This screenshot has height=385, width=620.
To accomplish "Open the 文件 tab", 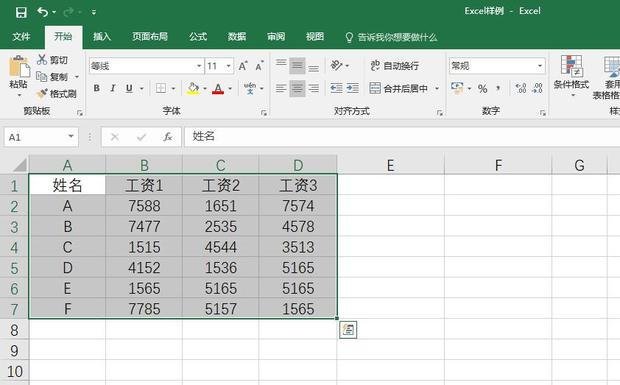I will tap(21, 37).
